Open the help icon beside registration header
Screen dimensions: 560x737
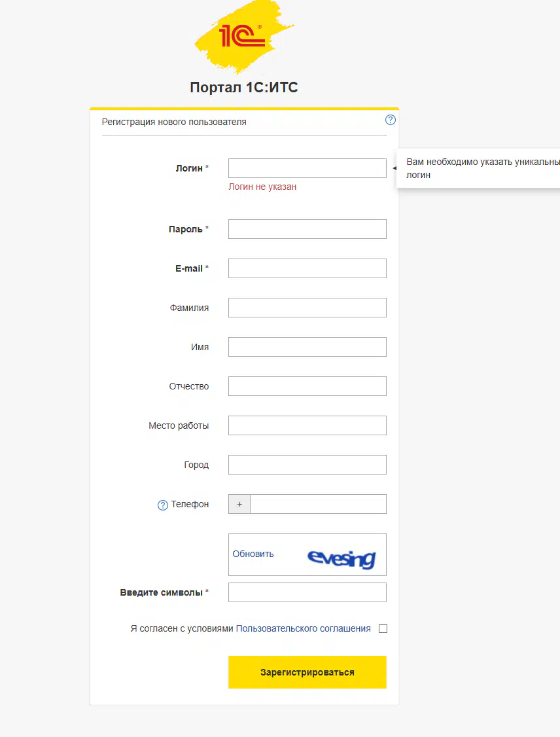tap(391, 120)
